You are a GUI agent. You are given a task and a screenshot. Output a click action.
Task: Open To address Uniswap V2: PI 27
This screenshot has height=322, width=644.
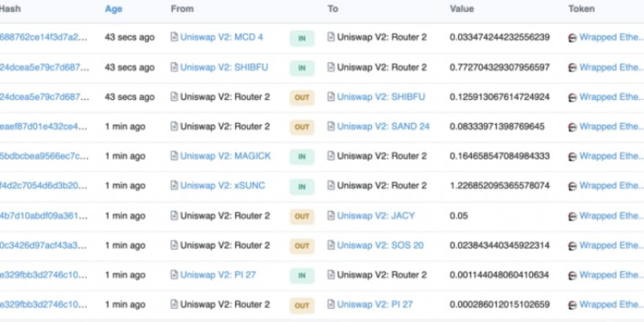click(375, 304)
